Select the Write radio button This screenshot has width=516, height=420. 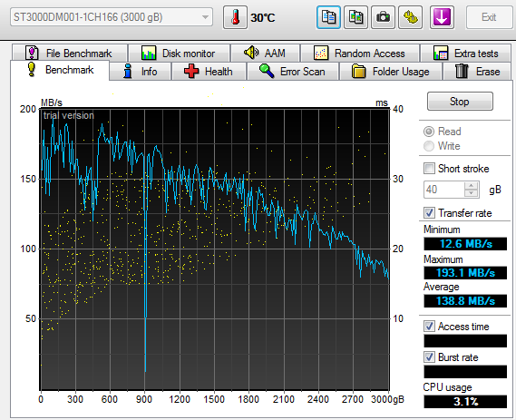click(429, 146)
